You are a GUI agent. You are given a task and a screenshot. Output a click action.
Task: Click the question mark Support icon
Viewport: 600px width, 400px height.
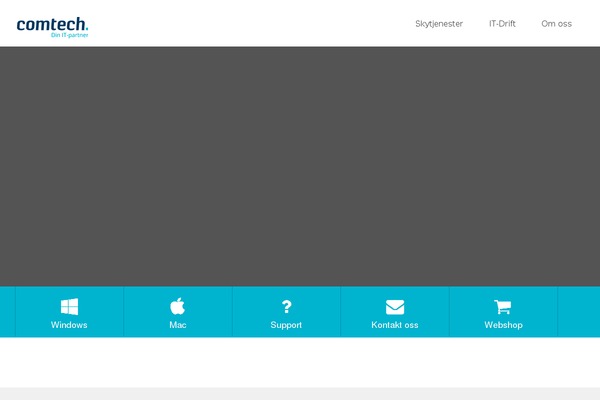pyautogui.click(x=286, y=307)
